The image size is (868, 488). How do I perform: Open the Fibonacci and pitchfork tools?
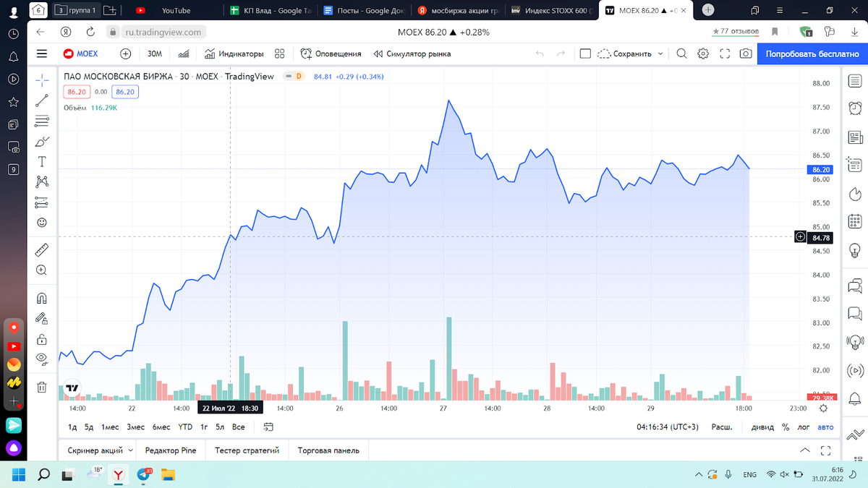tap(42, 121)
